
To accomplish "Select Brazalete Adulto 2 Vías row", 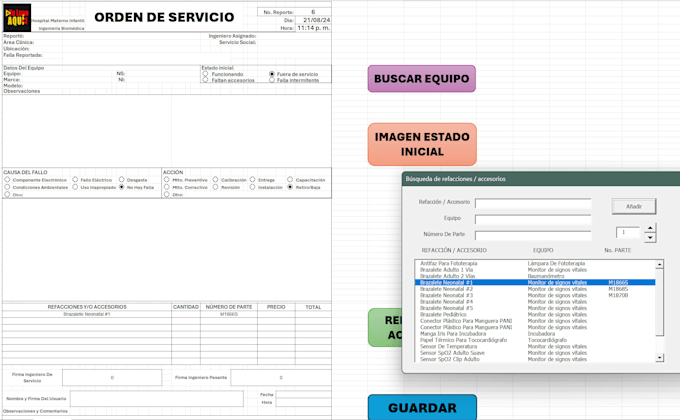I will pos(535,276).
